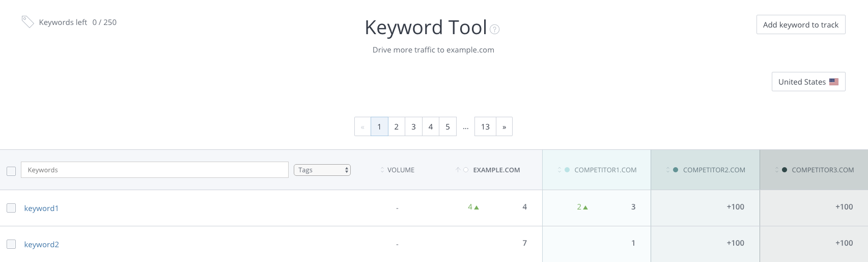
Task: Click keyword1 +100 under COMPETITOR3.COM
Action: tap(844, 207)
